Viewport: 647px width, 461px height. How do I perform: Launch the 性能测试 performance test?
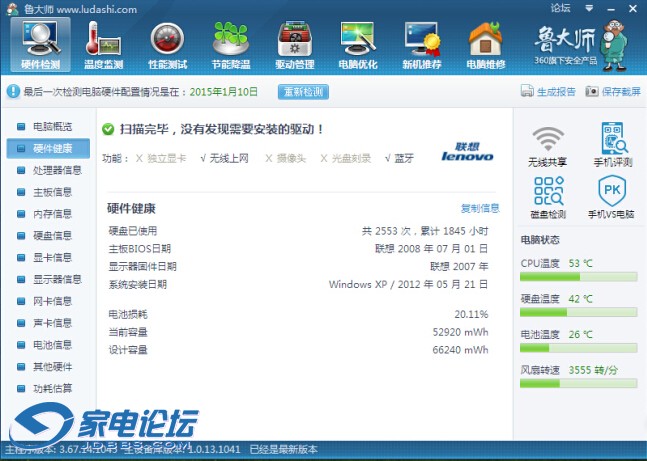(167, 45)
